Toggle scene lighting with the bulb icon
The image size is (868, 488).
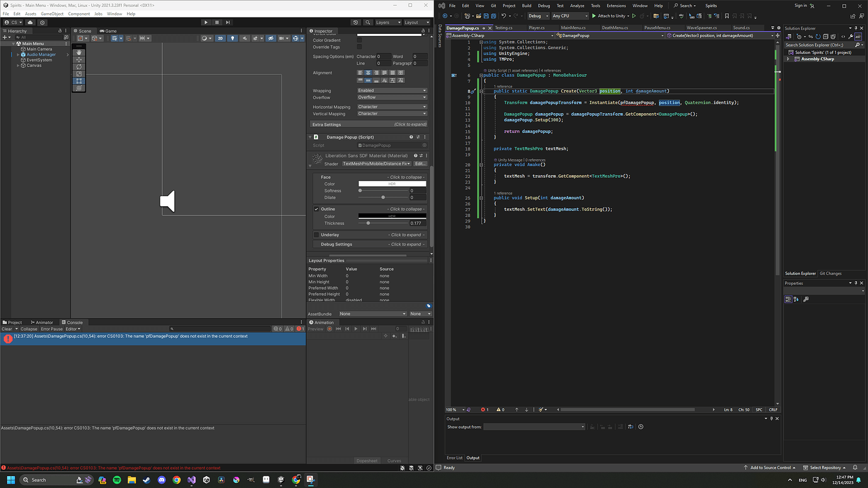[233, 38]
